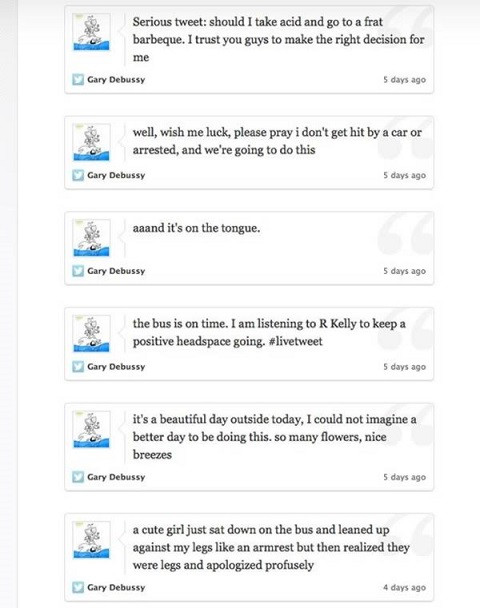This screenshot has height=608, width=480.
Task: Open Gary Debussy name under 'on the tongue' tweet
Action: (116, 271)
